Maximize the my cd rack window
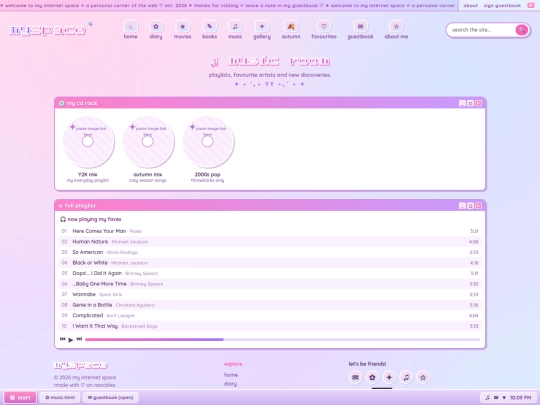540x405 pixels. click(470, 103)
